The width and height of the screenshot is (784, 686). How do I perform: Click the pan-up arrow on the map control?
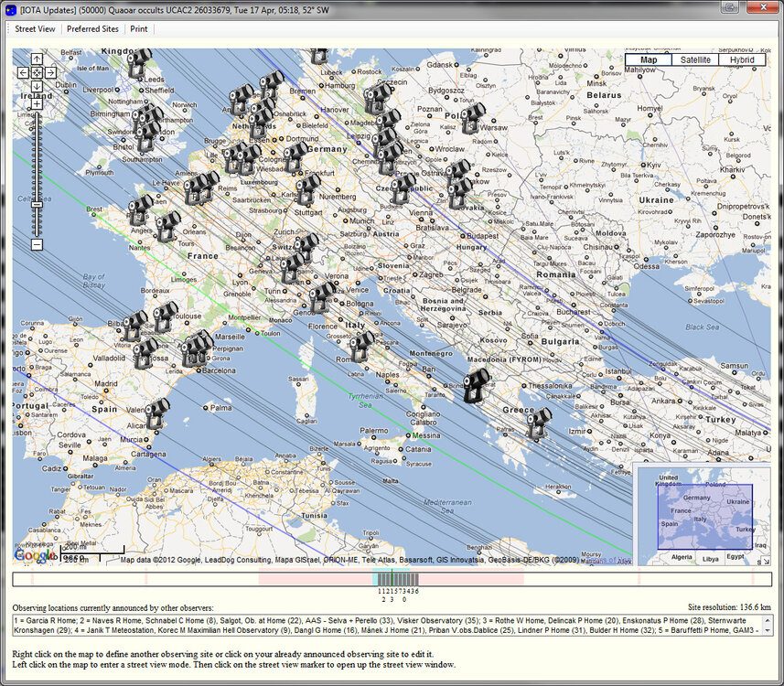36,59
